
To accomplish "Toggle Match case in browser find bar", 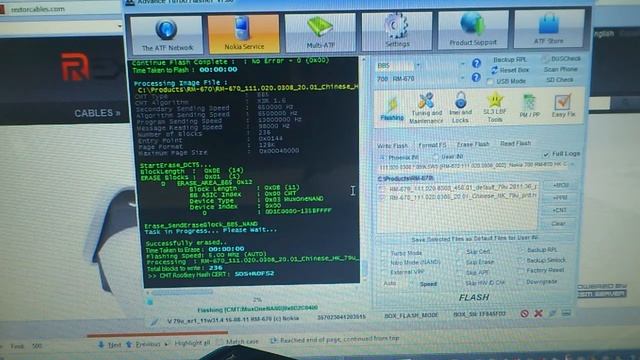I will [238, 342].
